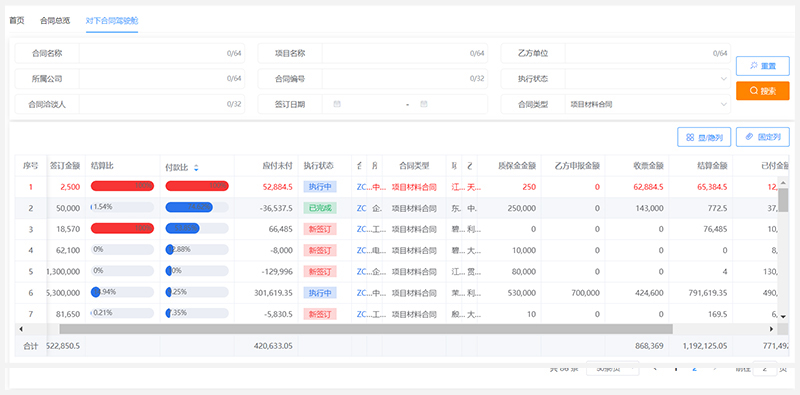Open the 首页 tab
This screenshot has width=800, height=395.
click(17, 21)
